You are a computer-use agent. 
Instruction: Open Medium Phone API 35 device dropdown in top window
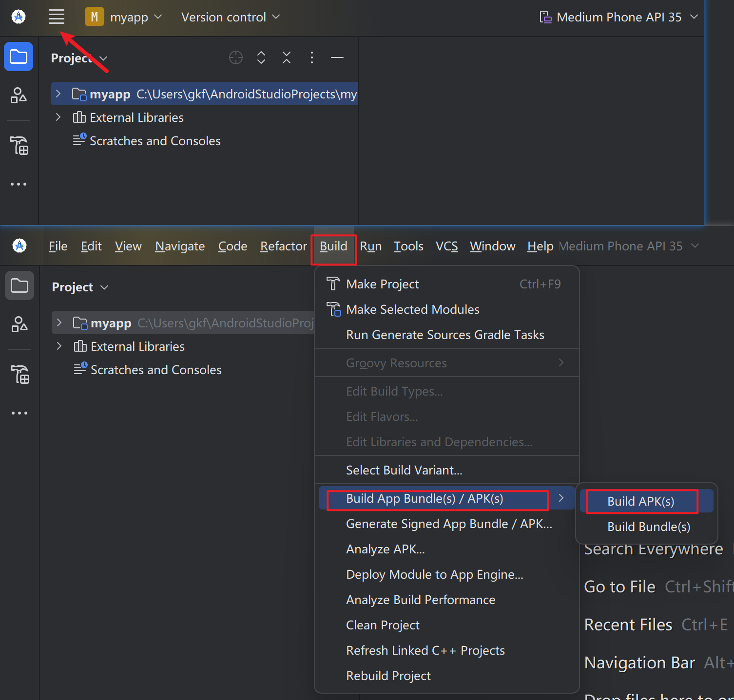619,17
